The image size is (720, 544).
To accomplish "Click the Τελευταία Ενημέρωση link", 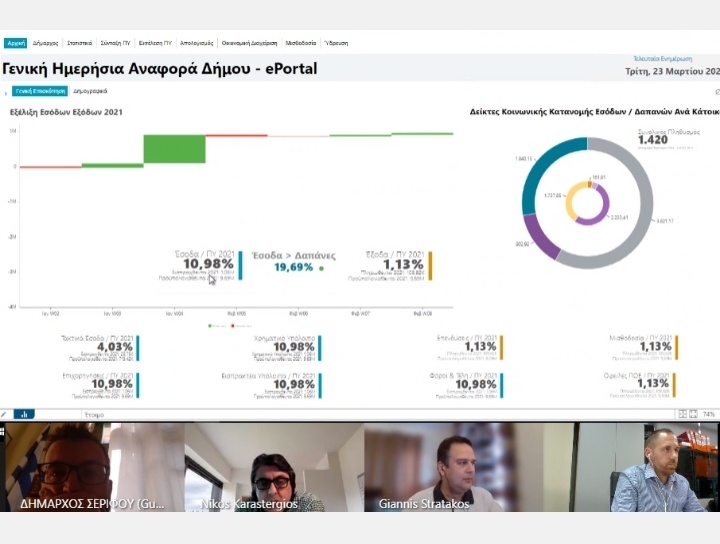I will 656,59.
